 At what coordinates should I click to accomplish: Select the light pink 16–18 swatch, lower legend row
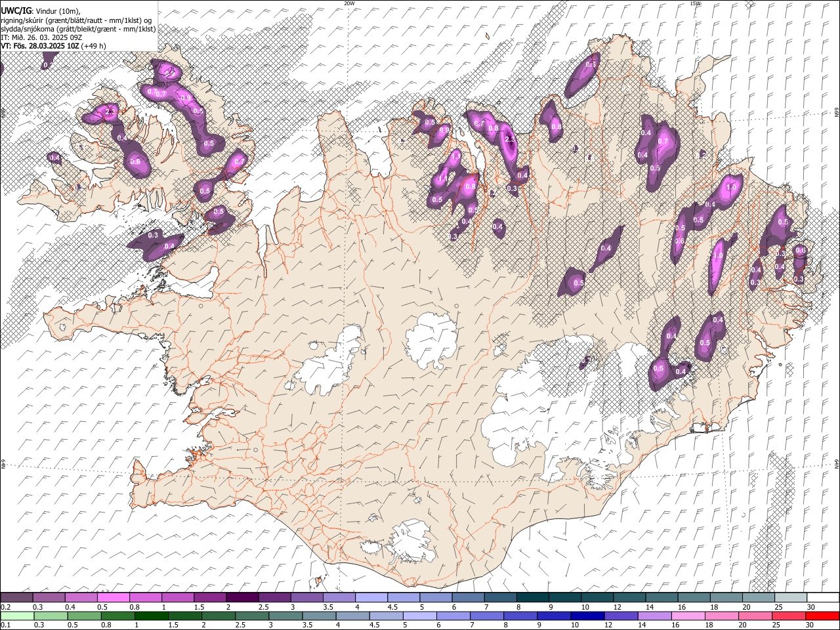tap(688, 616)
